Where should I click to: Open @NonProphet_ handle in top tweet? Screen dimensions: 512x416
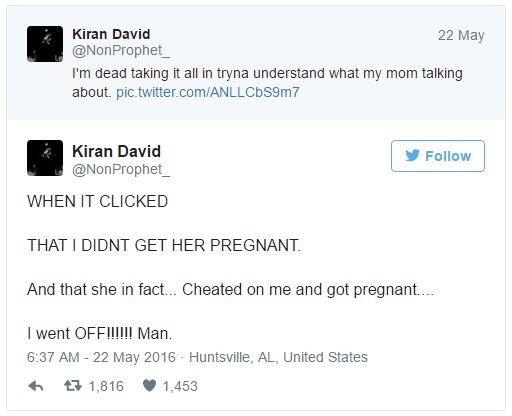click(121, 51)
